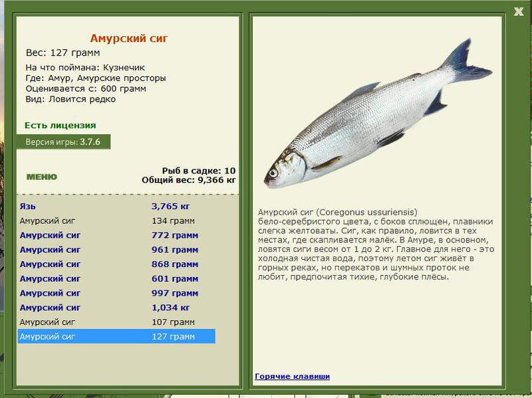Click the Coregonus ussuriensis description text
Screen dimensions: 532x398
(376, 245)
